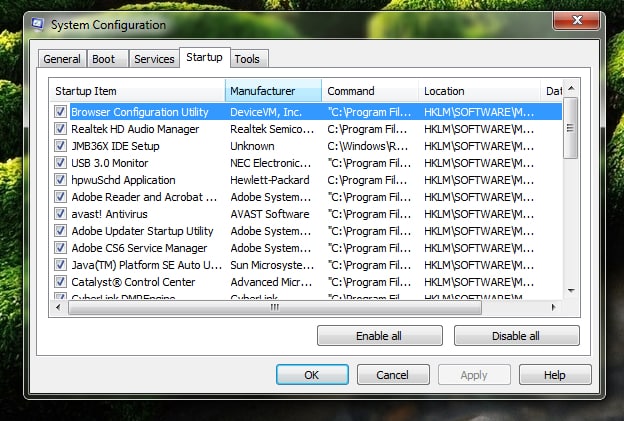Click the System Configuration title bar icon
Viewport: 624px width, 421px height.
point(37,24)
